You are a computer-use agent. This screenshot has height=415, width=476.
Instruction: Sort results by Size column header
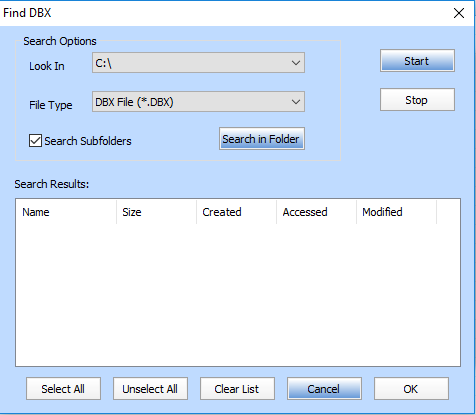157,212
